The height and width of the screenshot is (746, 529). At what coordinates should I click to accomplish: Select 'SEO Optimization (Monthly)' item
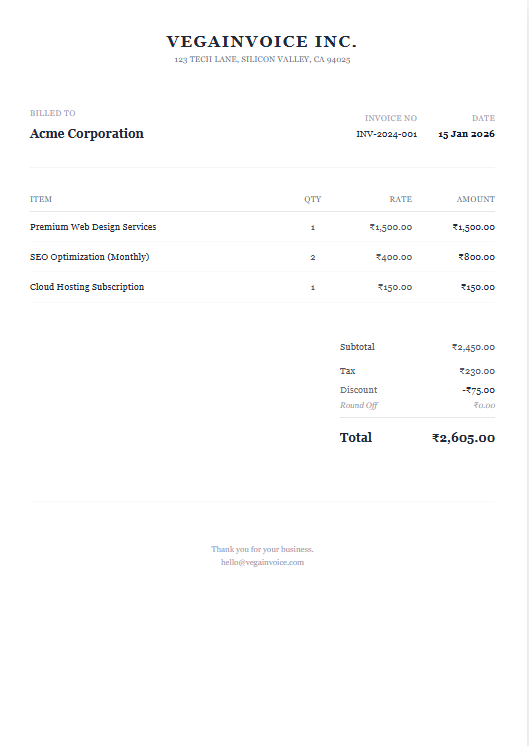point(89,257)
